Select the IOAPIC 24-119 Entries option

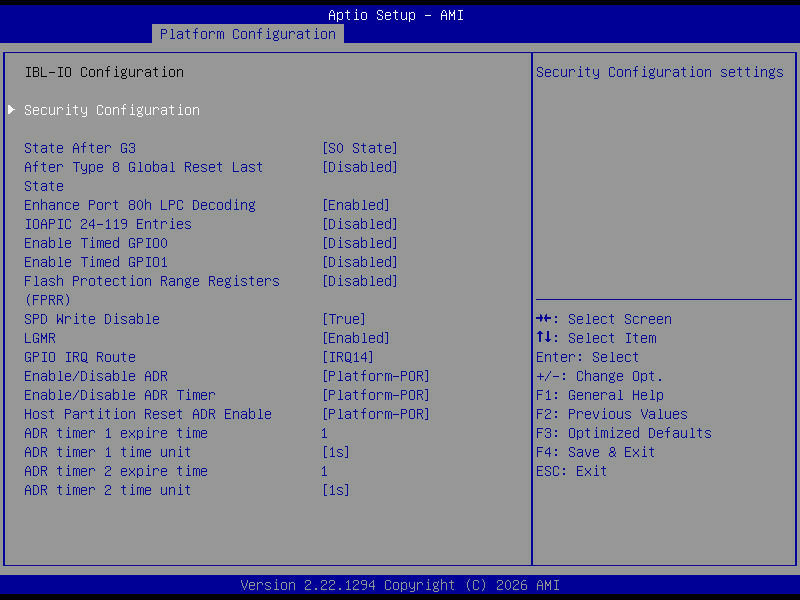[x=108, y=224]
